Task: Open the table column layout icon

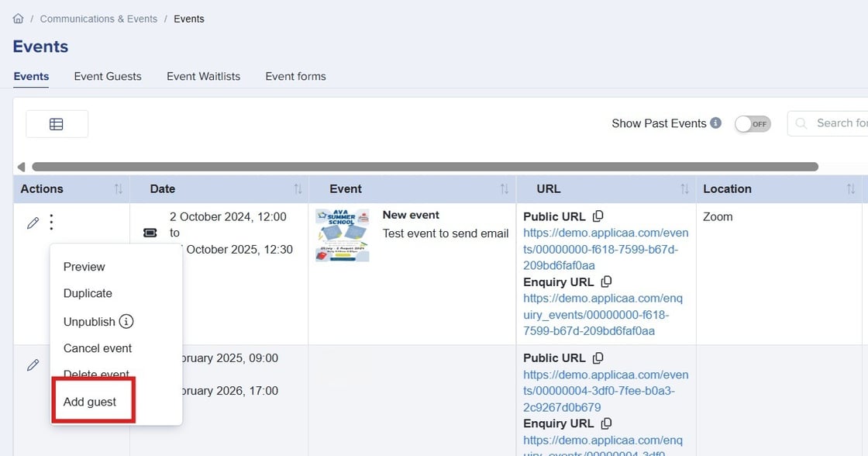Action: [57, 123]
